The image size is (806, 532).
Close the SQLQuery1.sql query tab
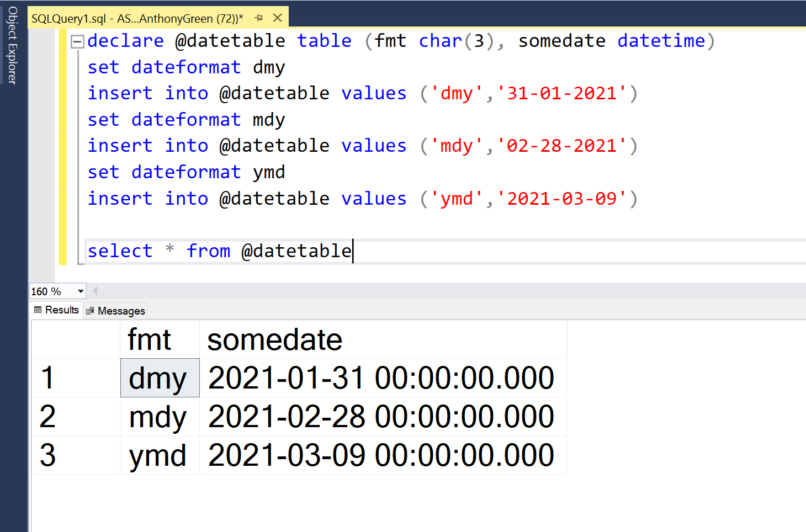click(278, 18)
